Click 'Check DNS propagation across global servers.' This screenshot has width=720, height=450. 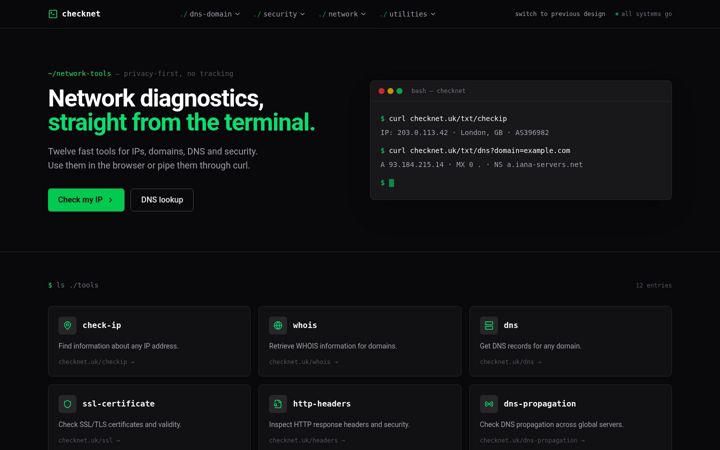551,424
